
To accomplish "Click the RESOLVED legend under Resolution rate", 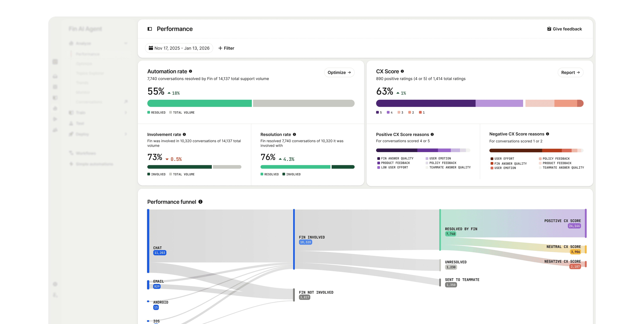I will (x=270, y=174).
